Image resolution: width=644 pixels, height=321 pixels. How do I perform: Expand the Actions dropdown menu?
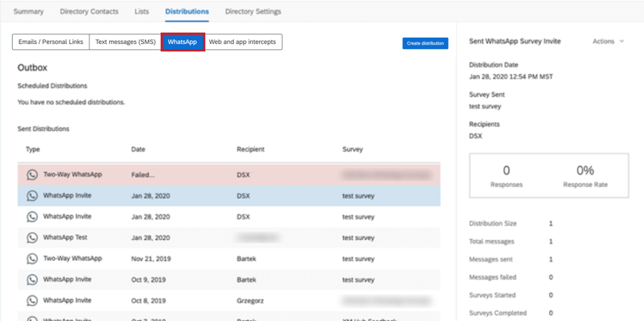pos(608,42)
